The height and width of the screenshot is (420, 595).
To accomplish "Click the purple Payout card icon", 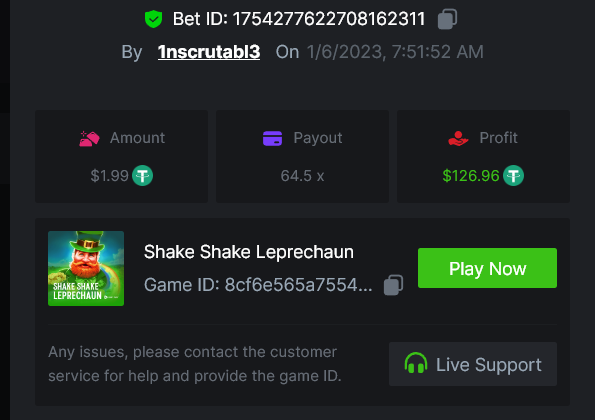I will [x=272, y=138].
